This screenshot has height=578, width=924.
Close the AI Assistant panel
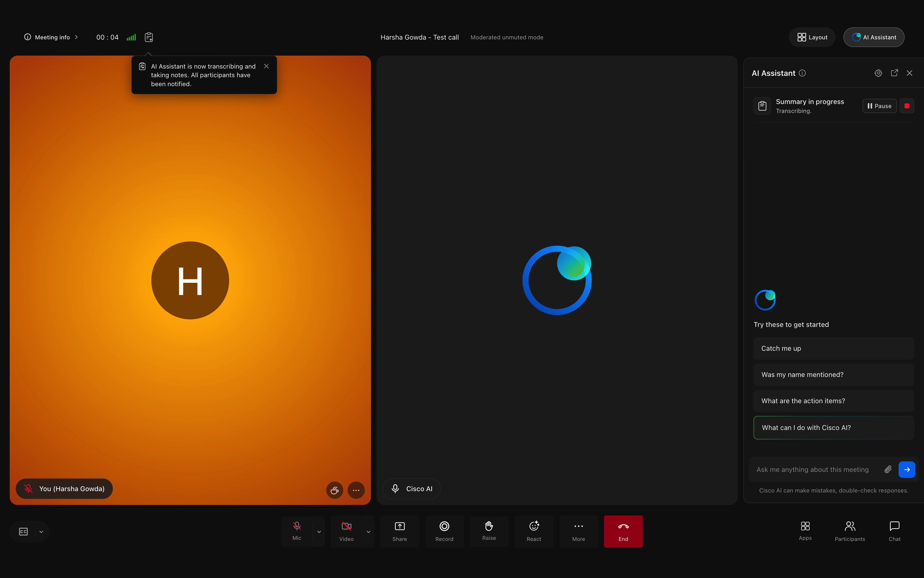point(909,73)
